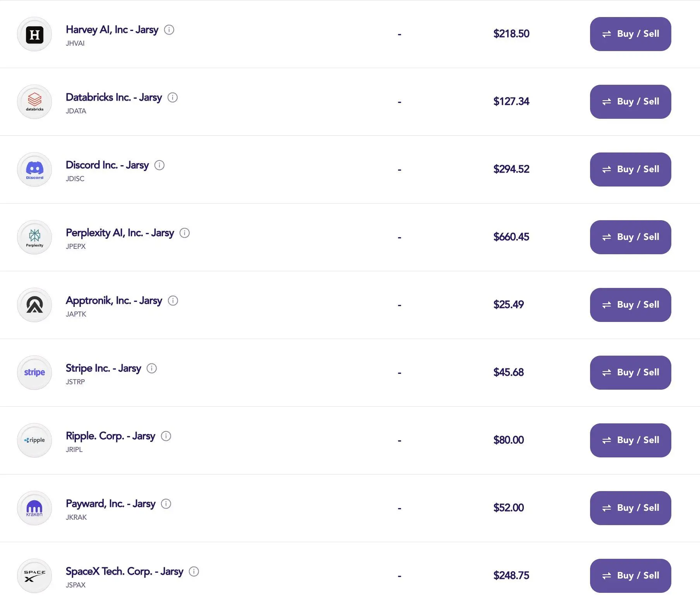Click the Payward, Inc. info icon

(x=166, y=504)
